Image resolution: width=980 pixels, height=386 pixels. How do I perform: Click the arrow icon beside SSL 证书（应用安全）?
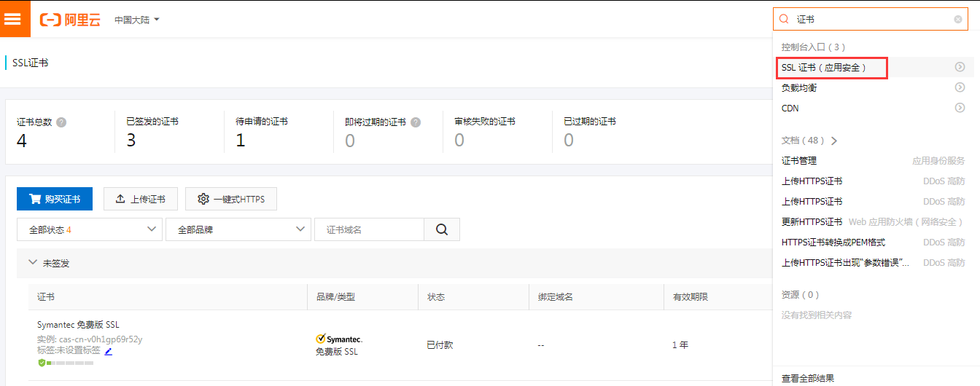[960, 67]
